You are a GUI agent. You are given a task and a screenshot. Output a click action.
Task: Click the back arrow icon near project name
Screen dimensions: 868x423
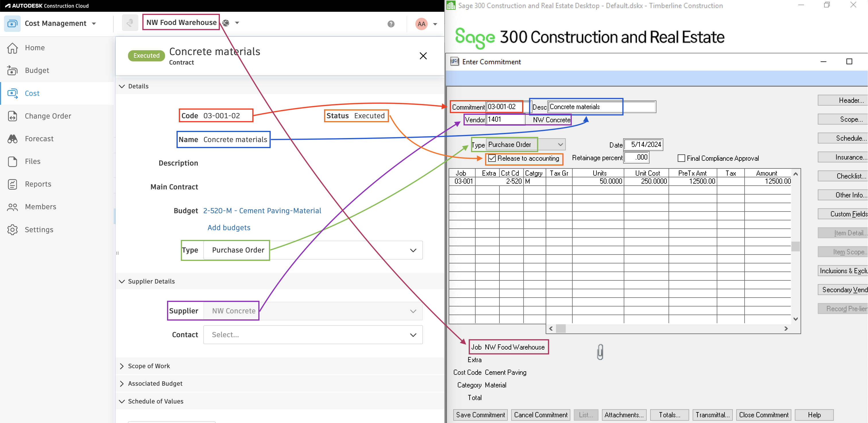[x=130, y=23]
